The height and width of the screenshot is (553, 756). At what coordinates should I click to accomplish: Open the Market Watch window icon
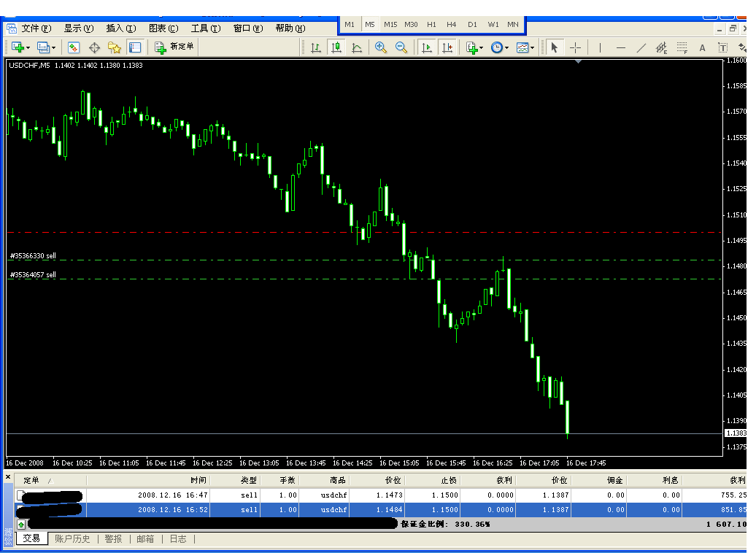pos(74,47)
